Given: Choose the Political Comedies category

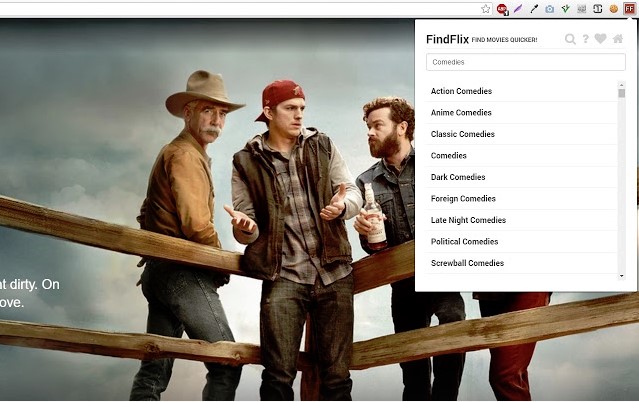Looking at the screenshot, I should point(522,242).
